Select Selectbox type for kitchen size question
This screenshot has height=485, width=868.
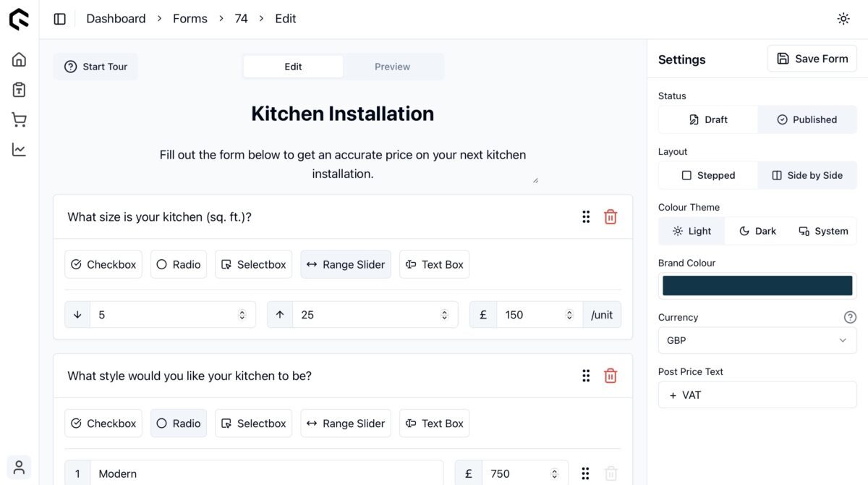click(x=254, y=264)
